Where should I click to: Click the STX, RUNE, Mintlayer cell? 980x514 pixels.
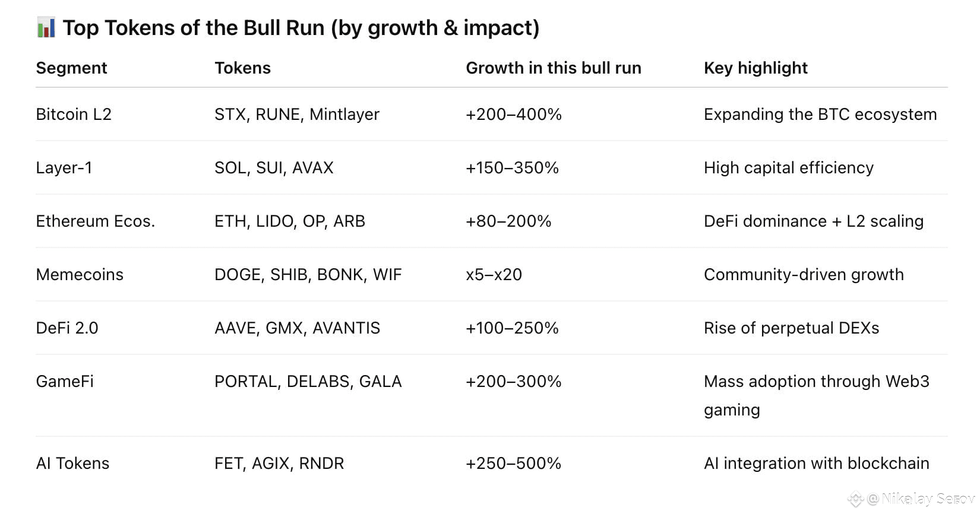297,114
